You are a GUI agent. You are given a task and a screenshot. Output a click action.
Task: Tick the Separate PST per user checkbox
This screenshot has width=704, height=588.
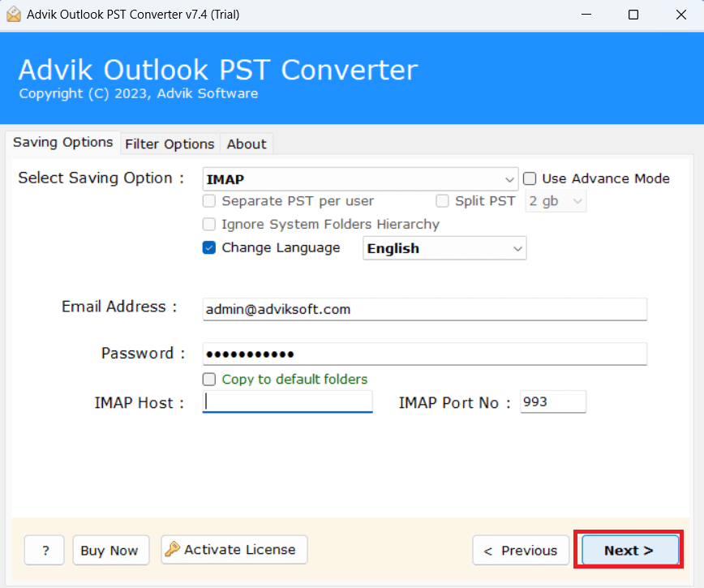click(x=208, y=200)
